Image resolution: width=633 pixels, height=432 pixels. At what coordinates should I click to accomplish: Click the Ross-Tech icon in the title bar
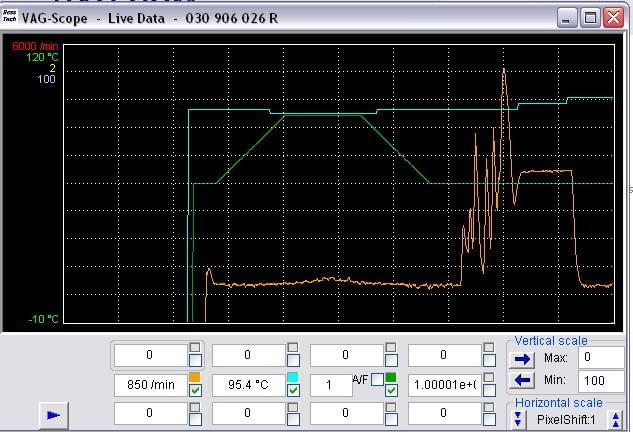click(9, 16)
